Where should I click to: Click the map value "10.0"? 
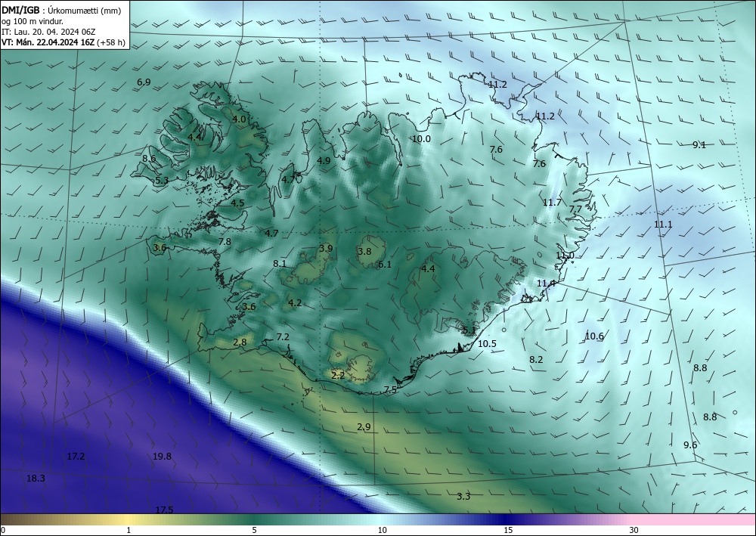(421, 139)
